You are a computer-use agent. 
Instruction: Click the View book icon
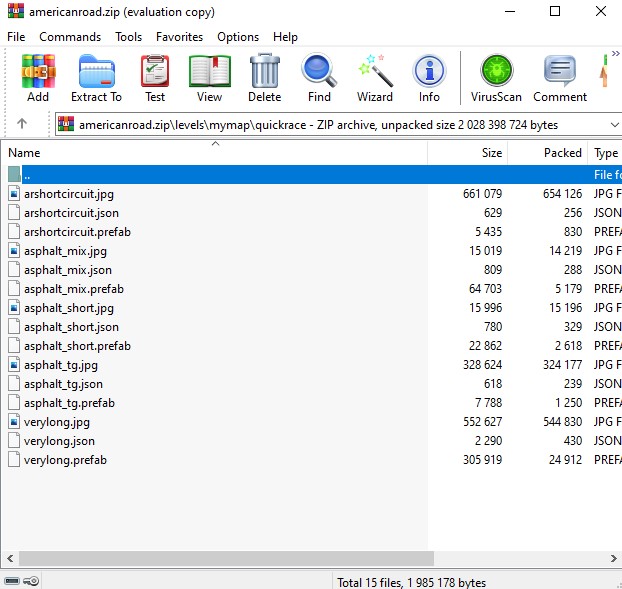(209, 78)
